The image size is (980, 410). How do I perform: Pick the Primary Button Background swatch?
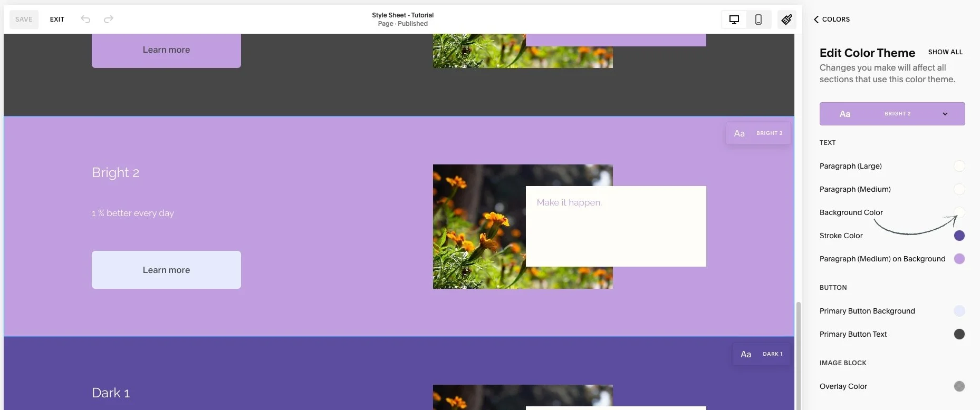pos(959,311)
